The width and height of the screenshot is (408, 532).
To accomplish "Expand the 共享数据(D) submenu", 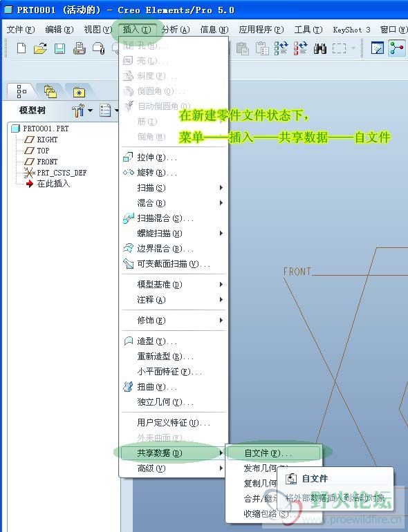I will (174, 453).
